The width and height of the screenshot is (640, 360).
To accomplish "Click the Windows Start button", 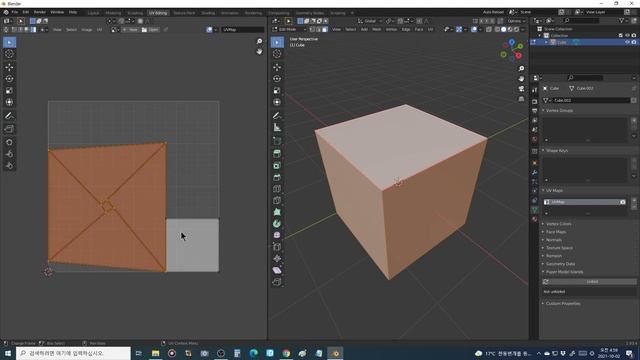I will (x=8, y=353).
